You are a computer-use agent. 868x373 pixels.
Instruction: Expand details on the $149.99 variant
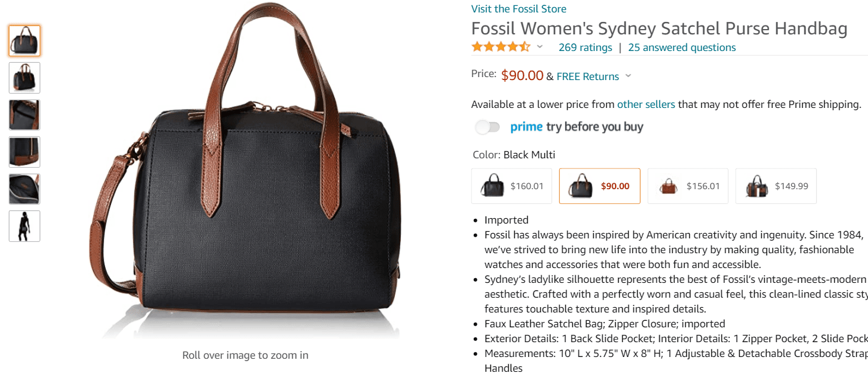pos(776,186)
